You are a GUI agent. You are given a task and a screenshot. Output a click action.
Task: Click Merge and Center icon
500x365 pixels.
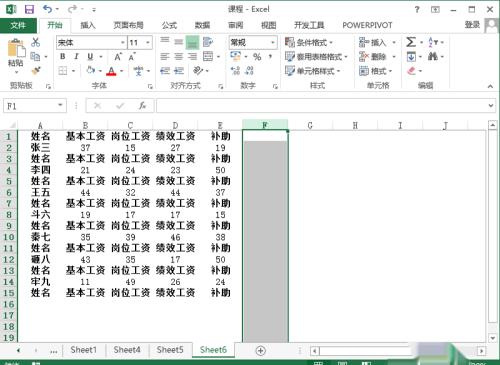click(x=208, y=56)
